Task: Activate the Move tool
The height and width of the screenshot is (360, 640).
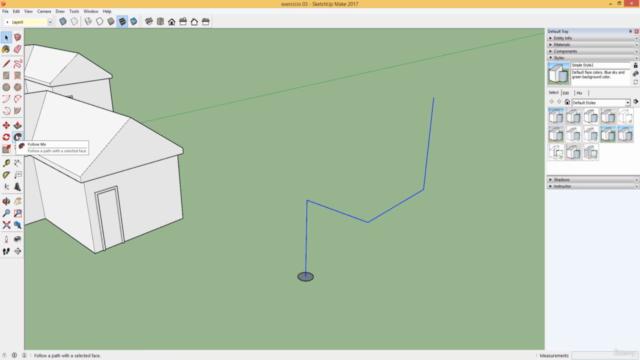Action: 6,125
